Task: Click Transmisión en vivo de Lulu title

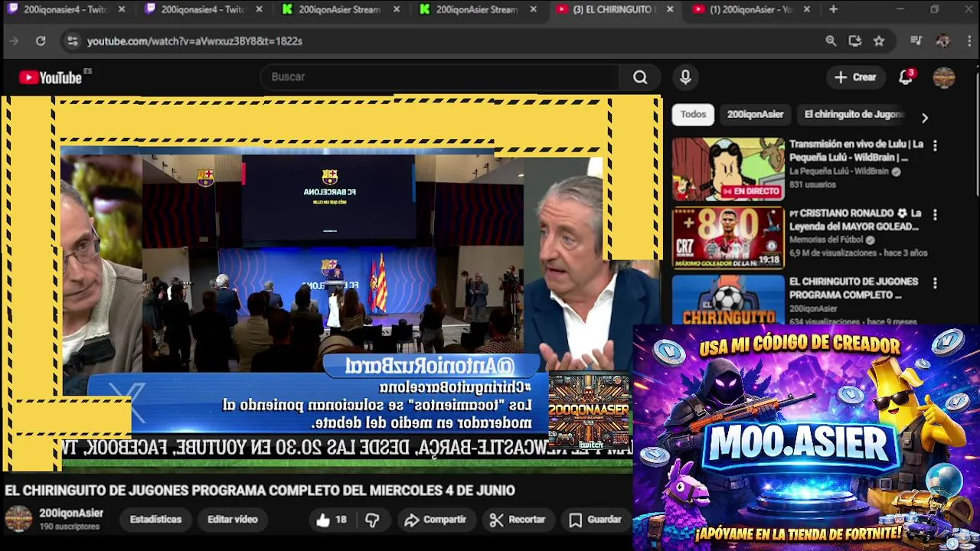Action: pos(856,151)
